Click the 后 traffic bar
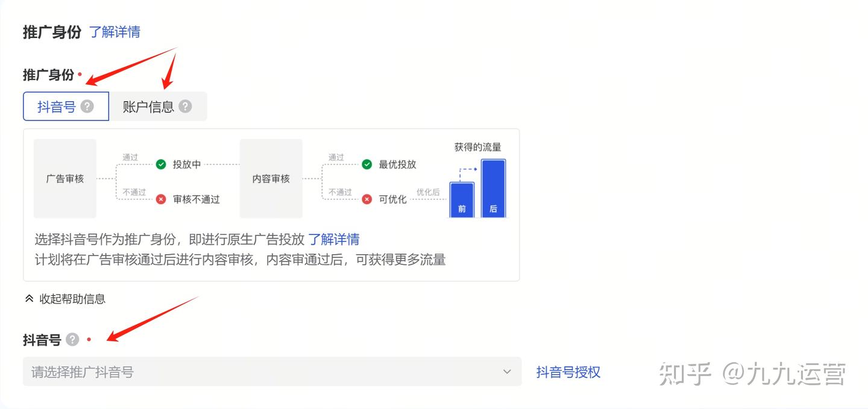This screenshot has width=868, height=409. click(493, 188)
